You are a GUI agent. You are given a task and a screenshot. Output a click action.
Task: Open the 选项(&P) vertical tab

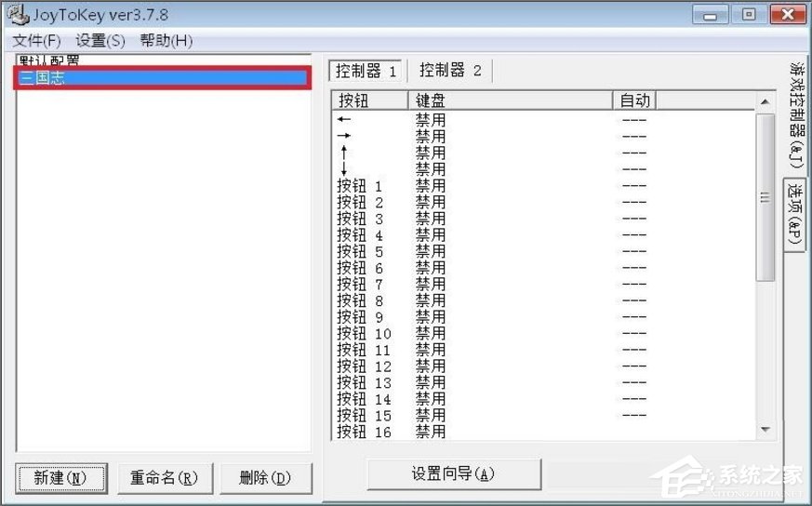(795, 214)
